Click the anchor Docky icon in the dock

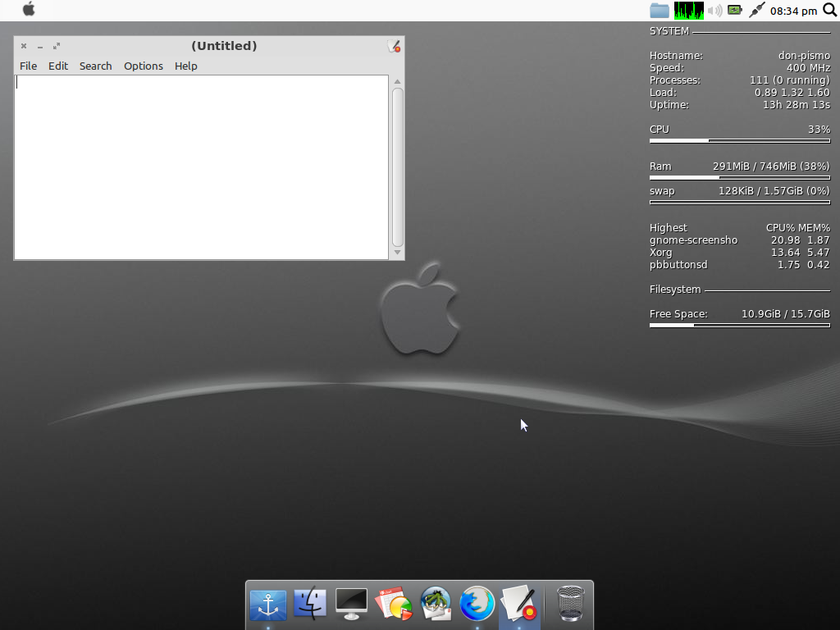click(268, 605)
